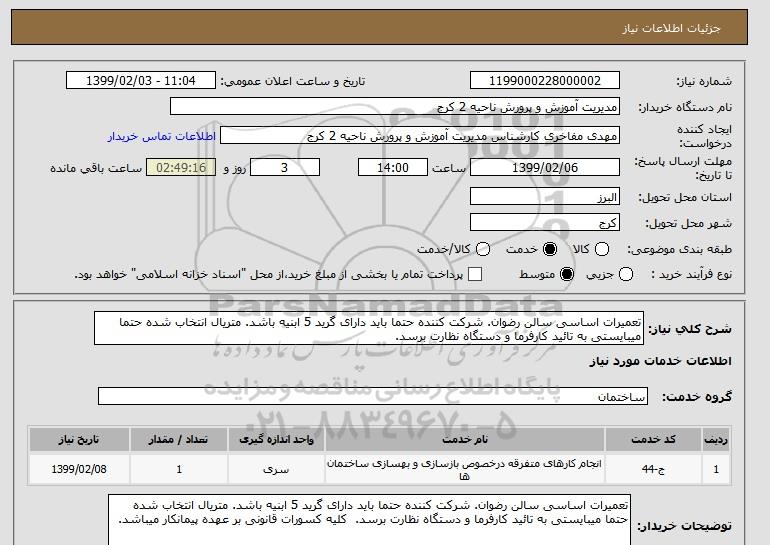Click the تعداد / مقدار column header
The height and width of the screenshot is (545, 770).
point(179,439)
